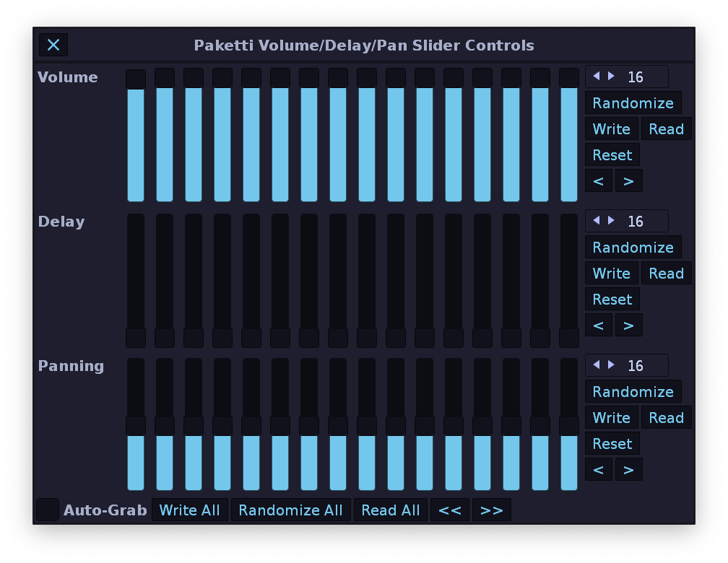Shift Panning sliders right with > button

(x=628, y=470)
